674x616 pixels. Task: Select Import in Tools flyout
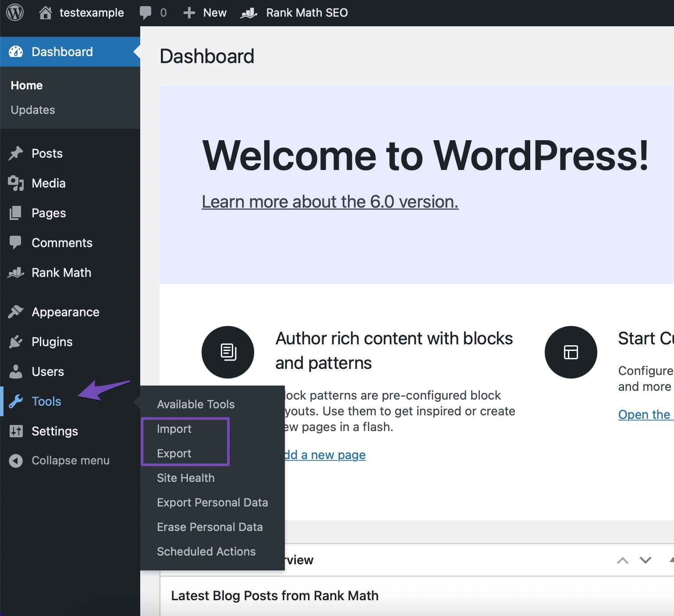(x=174, y=429)
